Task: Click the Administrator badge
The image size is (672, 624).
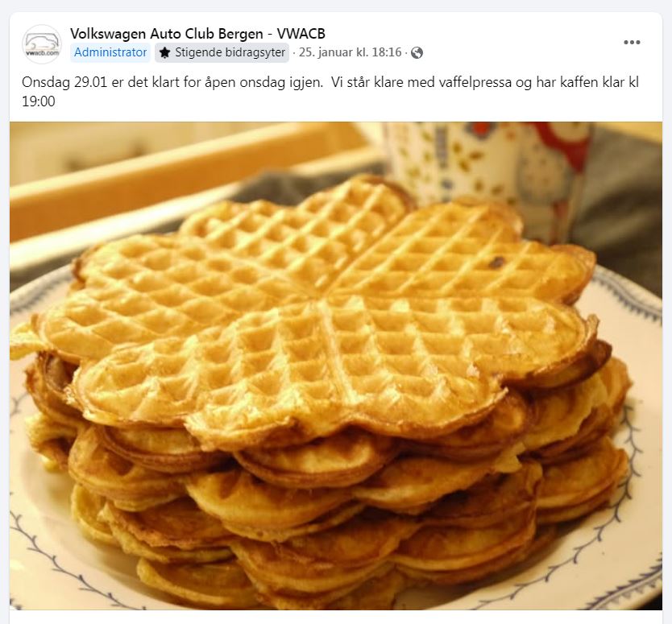Action: click(x=110, y=52)
